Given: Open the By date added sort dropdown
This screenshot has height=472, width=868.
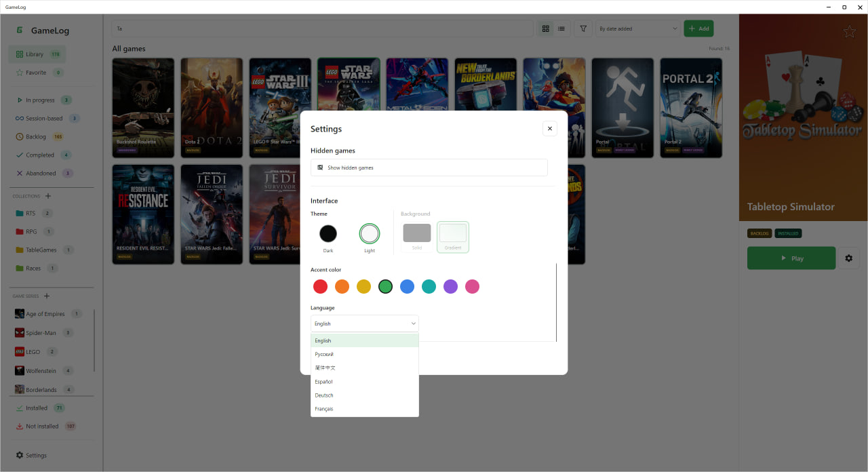Looking at the screenshot, I should pos(638,28).
